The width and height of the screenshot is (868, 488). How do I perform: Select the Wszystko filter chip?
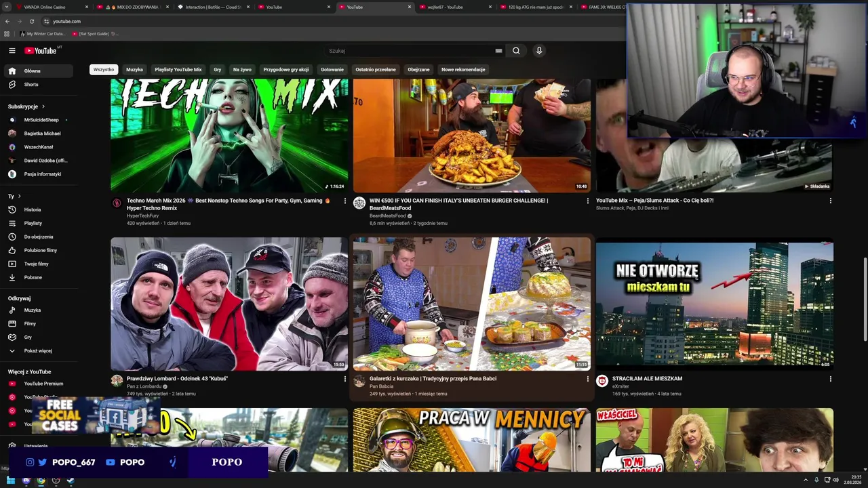point(104,69)
